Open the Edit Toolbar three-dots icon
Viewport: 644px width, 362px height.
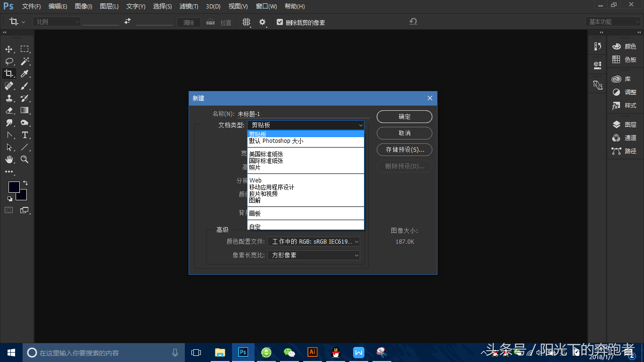(9, 172)
